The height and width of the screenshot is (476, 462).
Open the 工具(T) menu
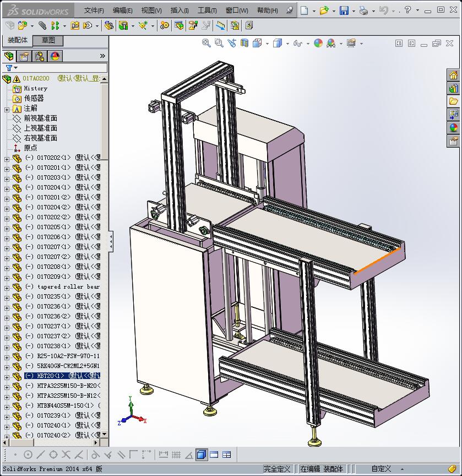point(207,10)
